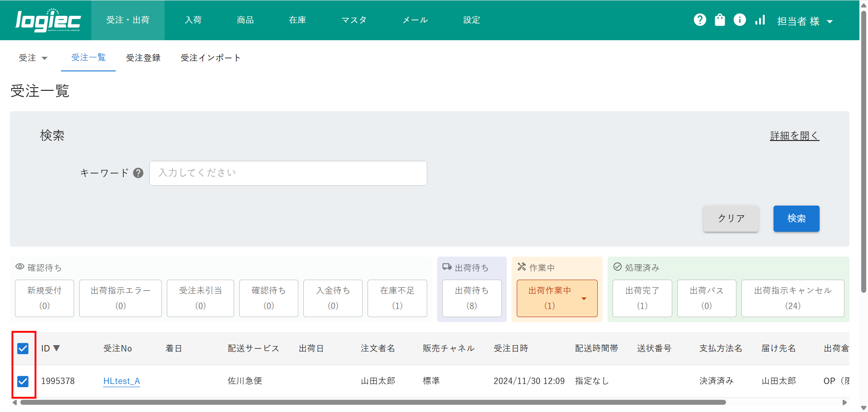Focus the キーワード input field

pos(288,173)
